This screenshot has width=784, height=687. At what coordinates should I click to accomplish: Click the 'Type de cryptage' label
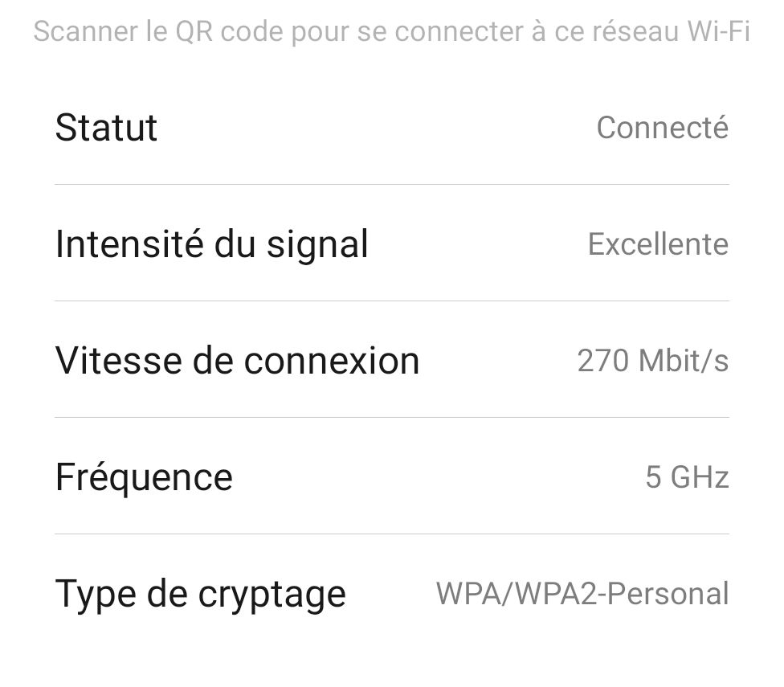coord(200,593)
